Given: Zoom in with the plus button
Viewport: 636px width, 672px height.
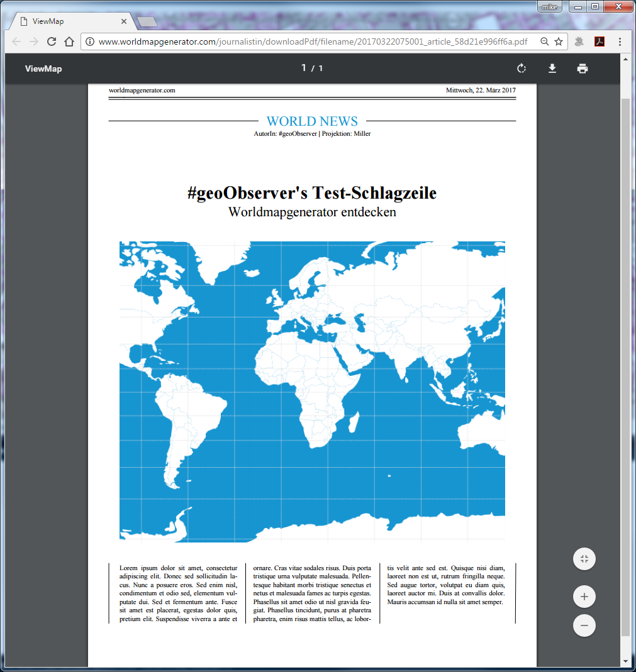Looking at the screenshot, I should click(x=584, y=597).
